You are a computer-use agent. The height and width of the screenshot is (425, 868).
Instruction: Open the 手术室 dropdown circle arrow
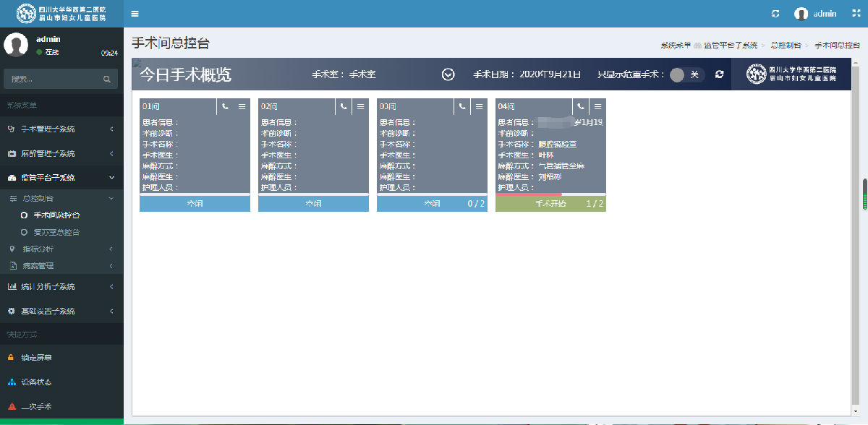(x=448, y=74)
